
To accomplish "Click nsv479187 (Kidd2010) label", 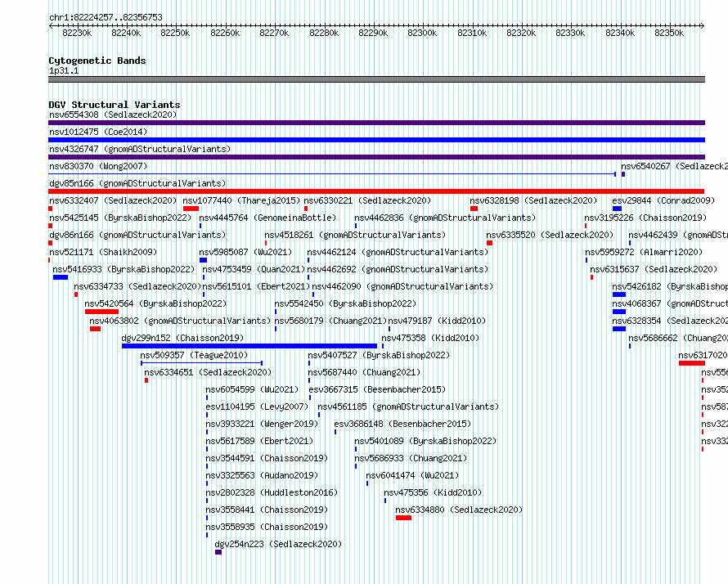I will pos(437,321).
